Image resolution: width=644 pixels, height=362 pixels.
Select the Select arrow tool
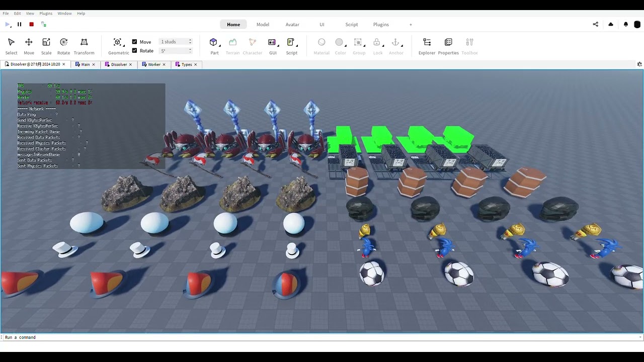(11, 46)
